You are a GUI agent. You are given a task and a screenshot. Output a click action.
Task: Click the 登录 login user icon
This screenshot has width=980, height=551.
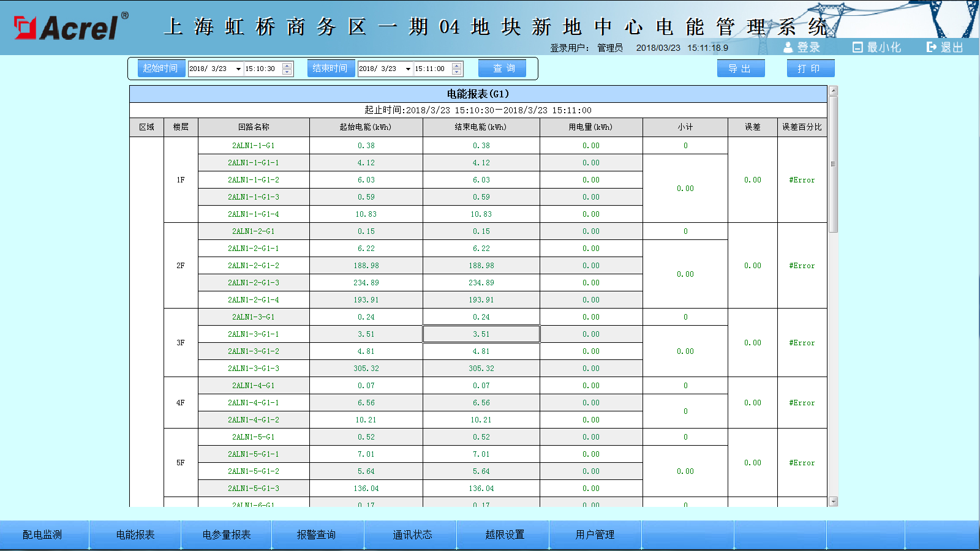[788, 47]
